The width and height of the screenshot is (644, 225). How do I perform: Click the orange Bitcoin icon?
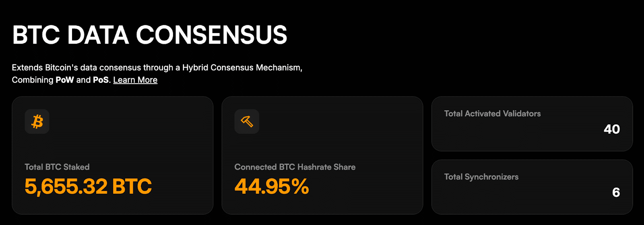point(37,122)
